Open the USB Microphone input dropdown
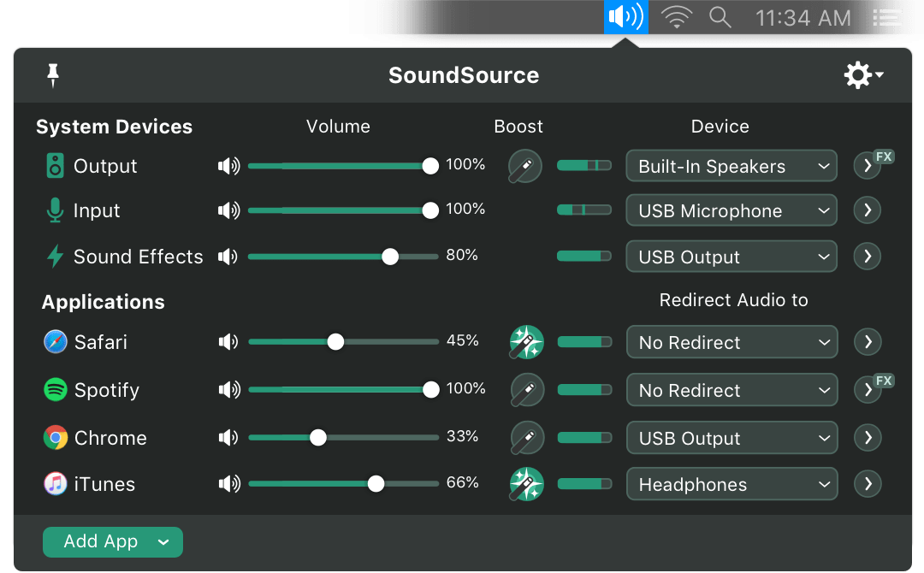This screenshot has height=573, width=924. tap(731, 210)
